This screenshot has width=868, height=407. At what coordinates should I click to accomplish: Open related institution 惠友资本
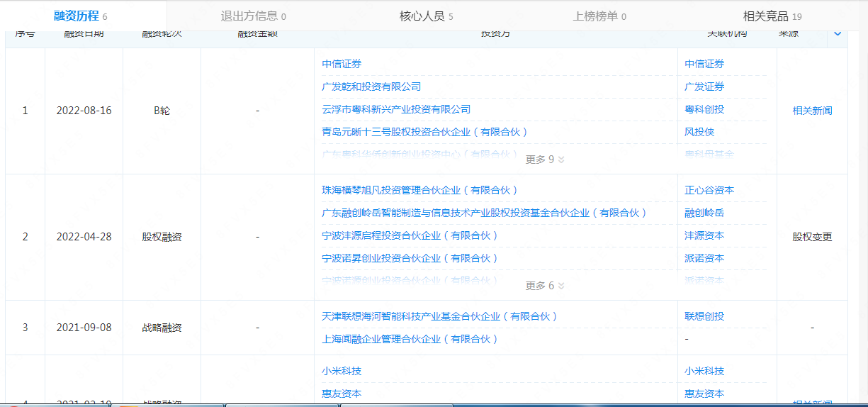(704, 394)
